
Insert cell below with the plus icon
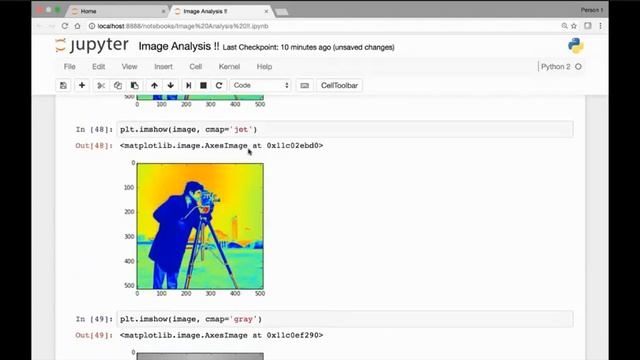[x=82, y=85]
